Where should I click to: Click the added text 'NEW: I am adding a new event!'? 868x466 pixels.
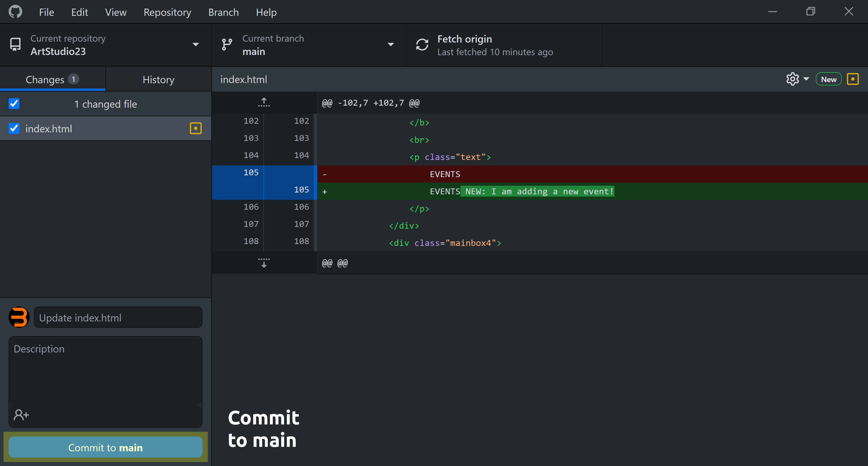point(539,191)
